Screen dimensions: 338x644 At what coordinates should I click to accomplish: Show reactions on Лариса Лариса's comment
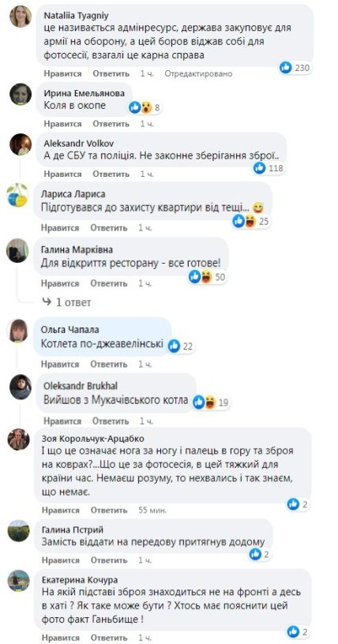251,221
